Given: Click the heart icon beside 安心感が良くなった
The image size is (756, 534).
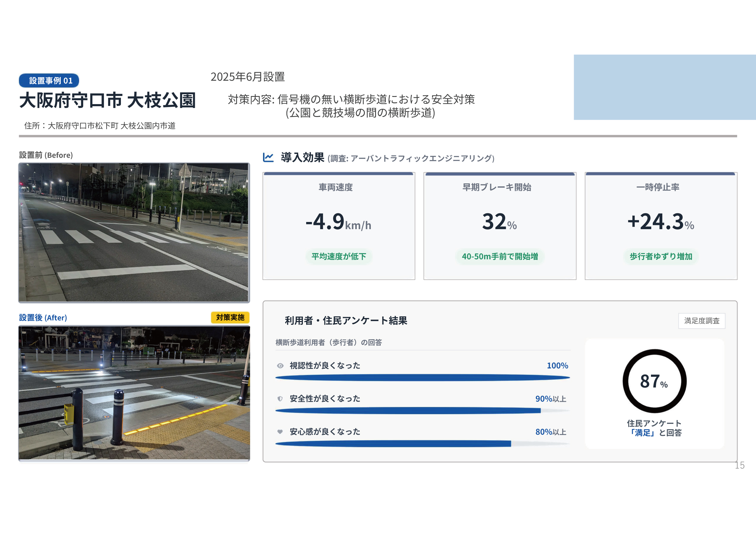Looking at the screenshot, I should [280, 432].
